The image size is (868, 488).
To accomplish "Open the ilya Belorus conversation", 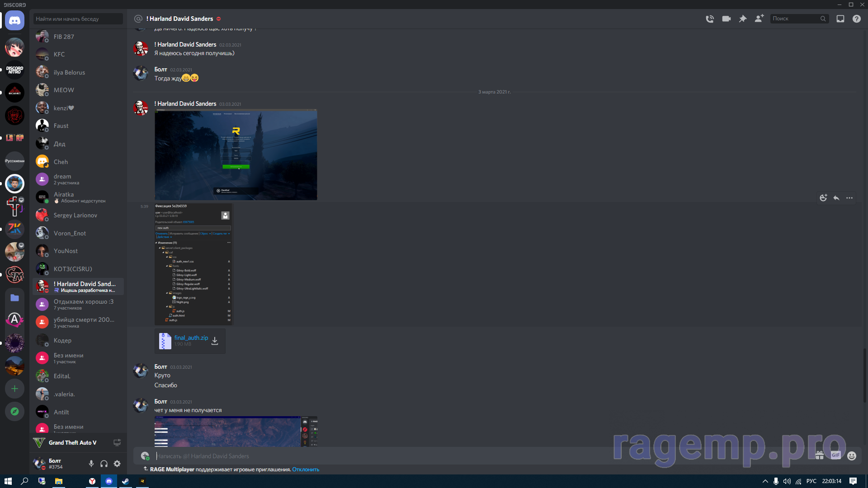I will (x=78, y=72).
